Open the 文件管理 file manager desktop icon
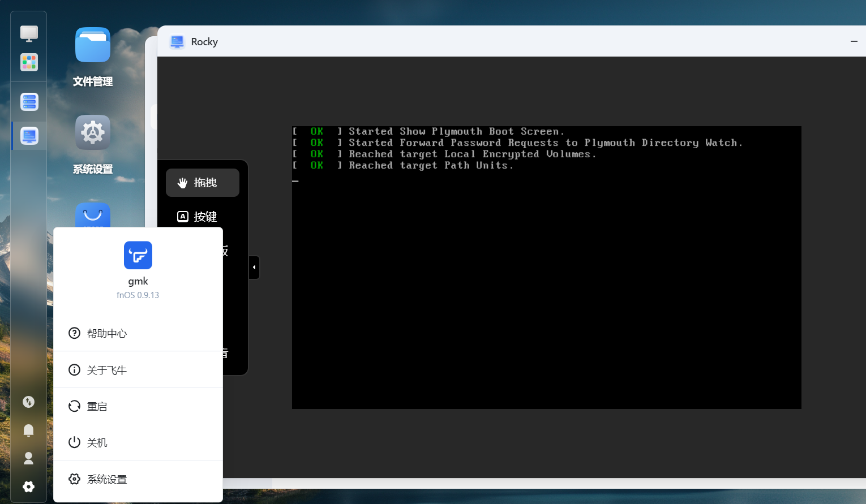 [x=93, y=45]
